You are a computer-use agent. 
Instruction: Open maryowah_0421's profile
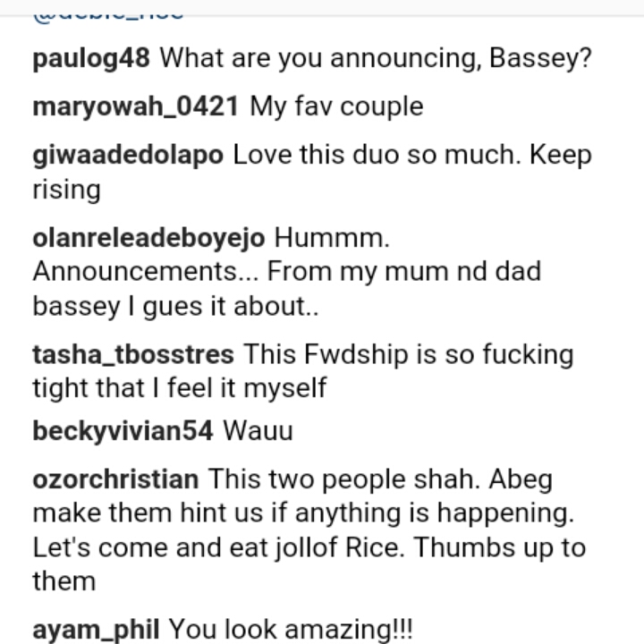click(x=135, y=107)
